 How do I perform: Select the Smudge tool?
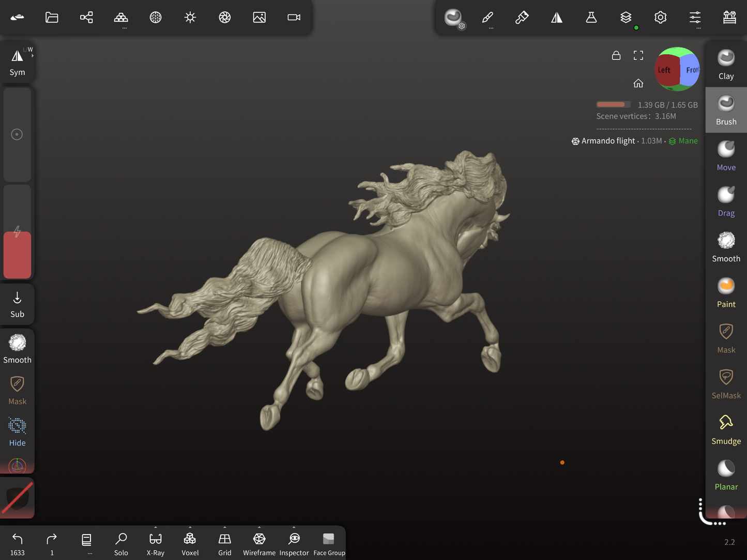[726, 429]
